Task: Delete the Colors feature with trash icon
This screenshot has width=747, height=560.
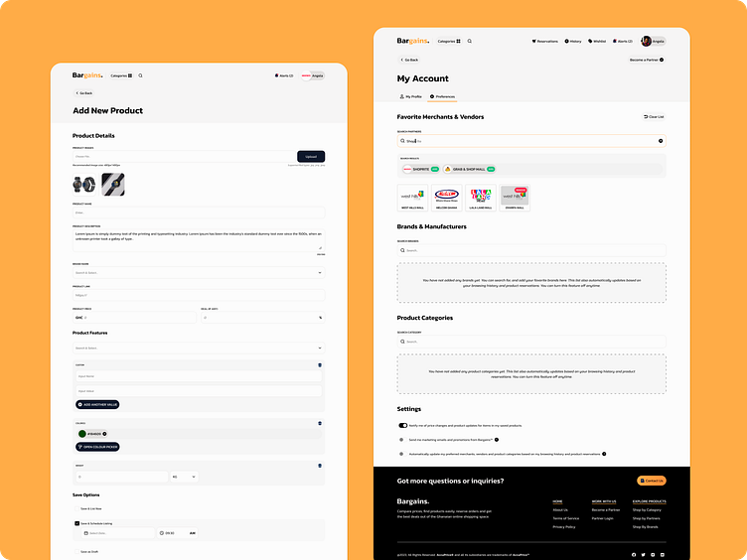Action: point(320,423)
